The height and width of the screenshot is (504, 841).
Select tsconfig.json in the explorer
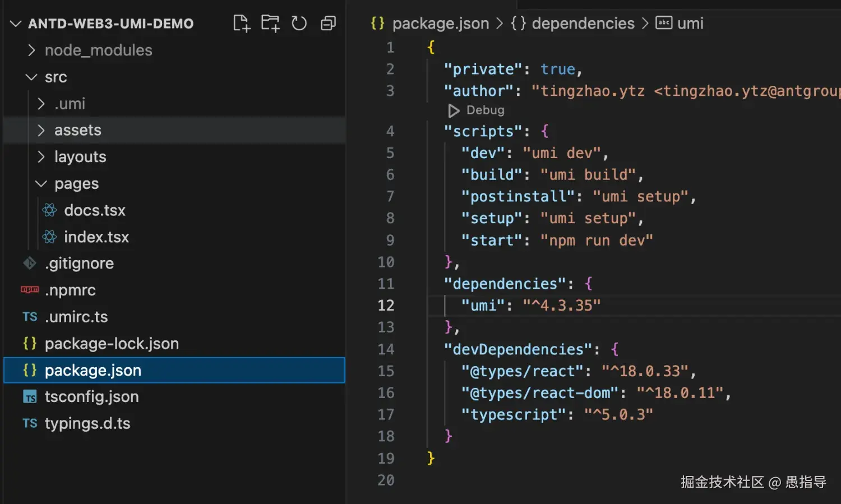pyautogui.click(x=91, y=397)
